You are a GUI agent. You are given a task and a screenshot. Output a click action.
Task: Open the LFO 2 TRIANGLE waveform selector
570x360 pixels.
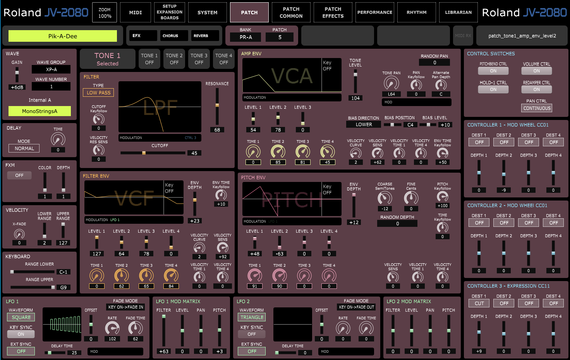click(252, 317)
